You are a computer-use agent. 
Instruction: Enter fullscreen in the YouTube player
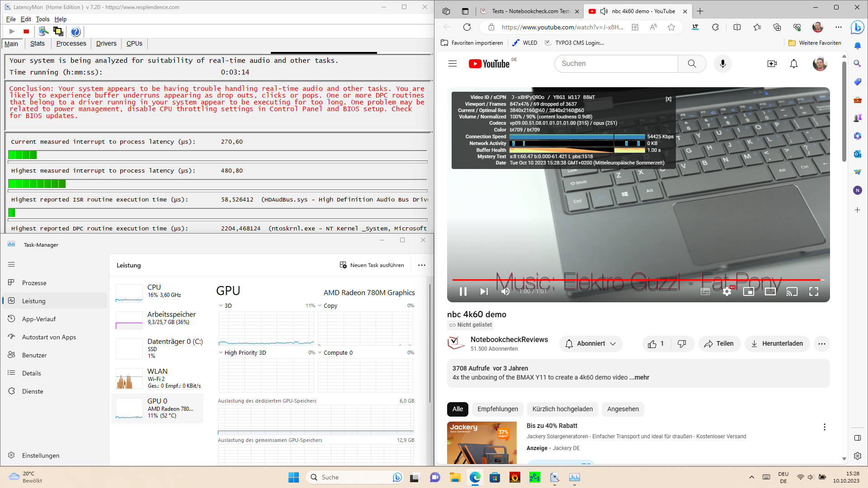813,292
